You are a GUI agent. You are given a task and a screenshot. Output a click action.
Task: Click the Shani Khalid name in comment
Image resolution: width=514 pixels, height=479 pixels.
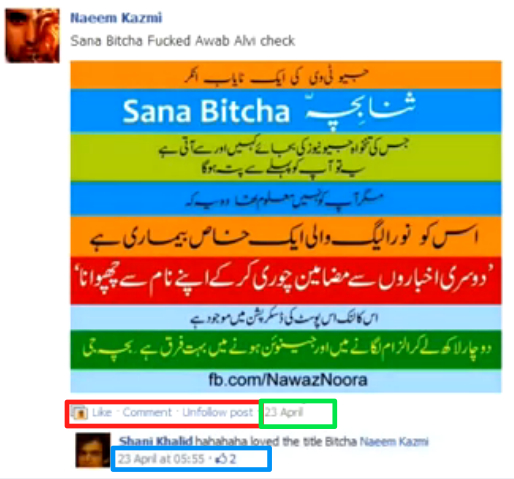156,441
